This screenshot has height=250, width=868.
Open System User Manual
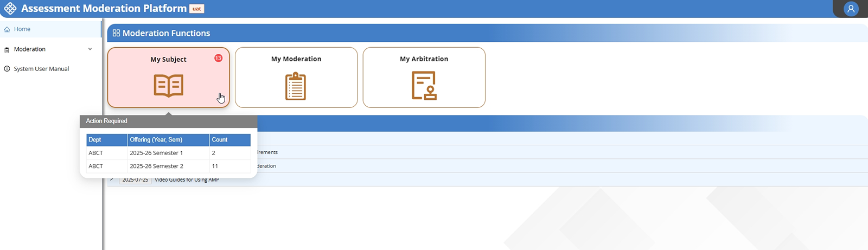point(50,69)
